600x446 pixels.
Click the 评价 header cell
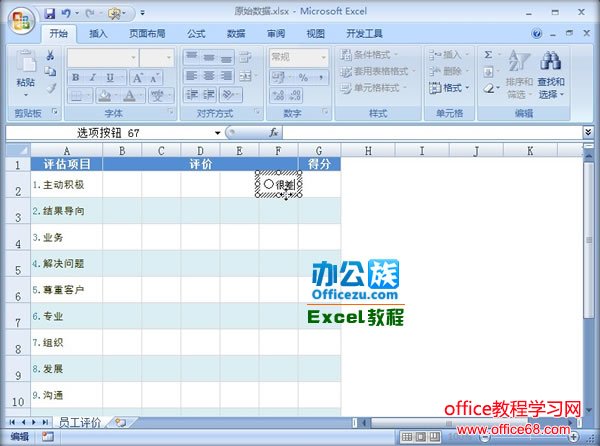pos(201,164)
